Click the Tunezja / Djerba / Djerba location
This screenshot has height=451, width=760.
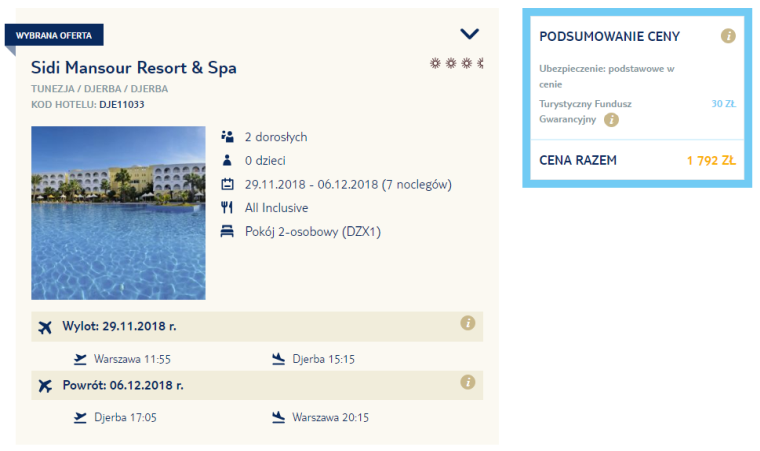(99, 89)
